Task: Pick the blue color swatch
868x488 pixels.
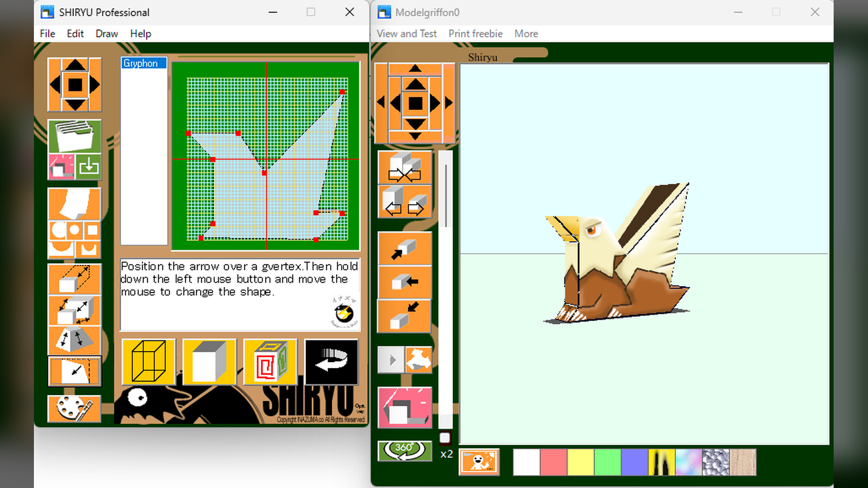Action: [x=635, y=462]
